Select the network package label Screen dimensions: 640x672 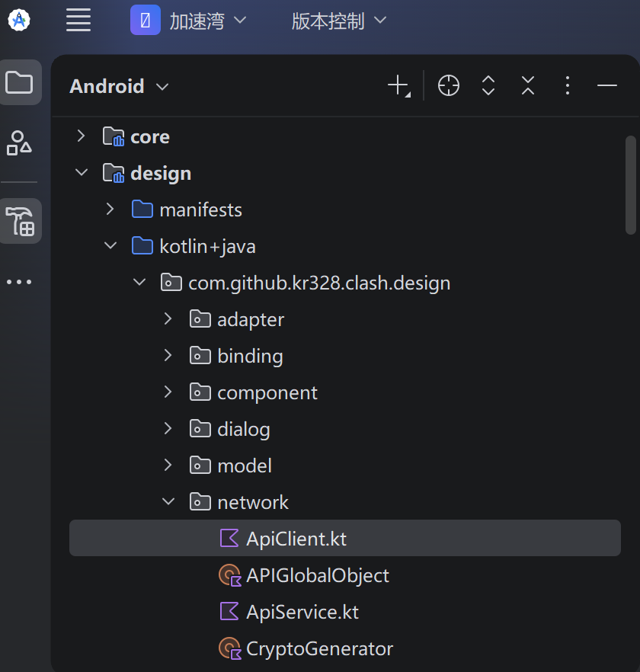(x=253, y=502)
